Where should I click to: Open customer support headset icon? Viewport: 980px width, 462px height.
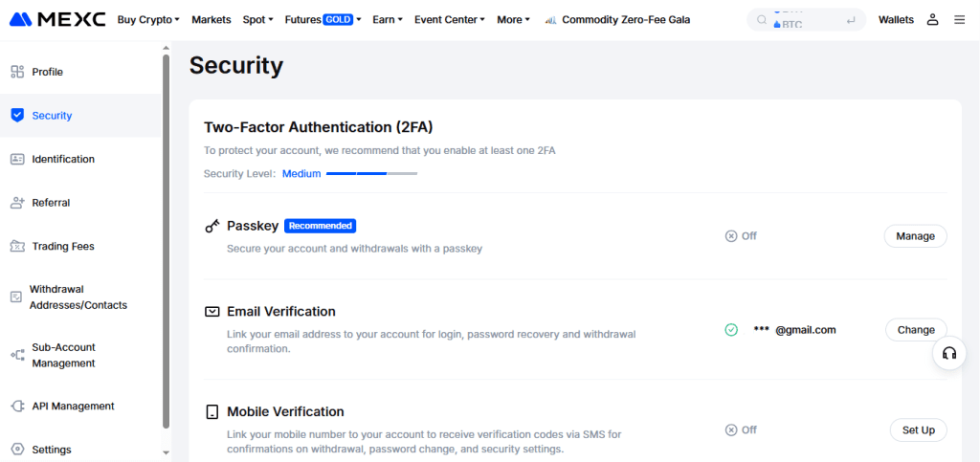(x=949, y=353)
